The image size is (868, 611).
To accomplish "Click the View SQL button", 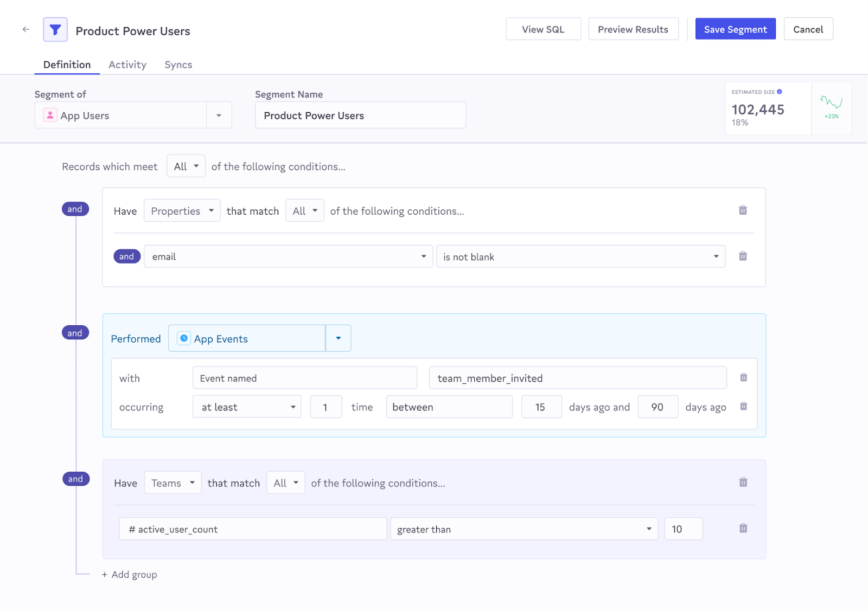I will pyautogui.click(x=543, y=29).
